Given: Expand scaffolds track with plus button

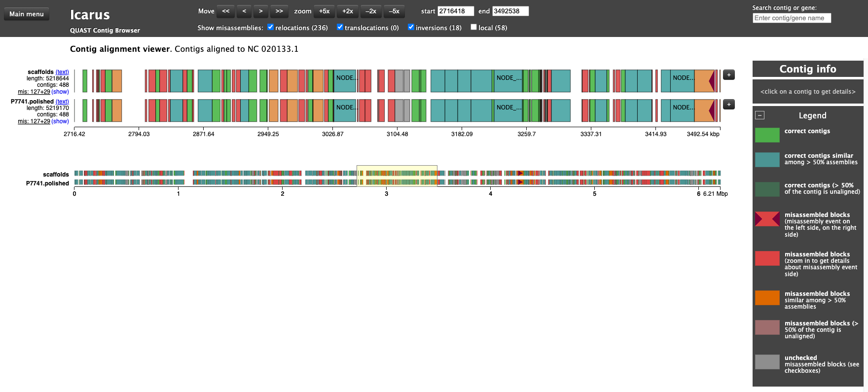Looking at the screenshot, I should 729,75.
